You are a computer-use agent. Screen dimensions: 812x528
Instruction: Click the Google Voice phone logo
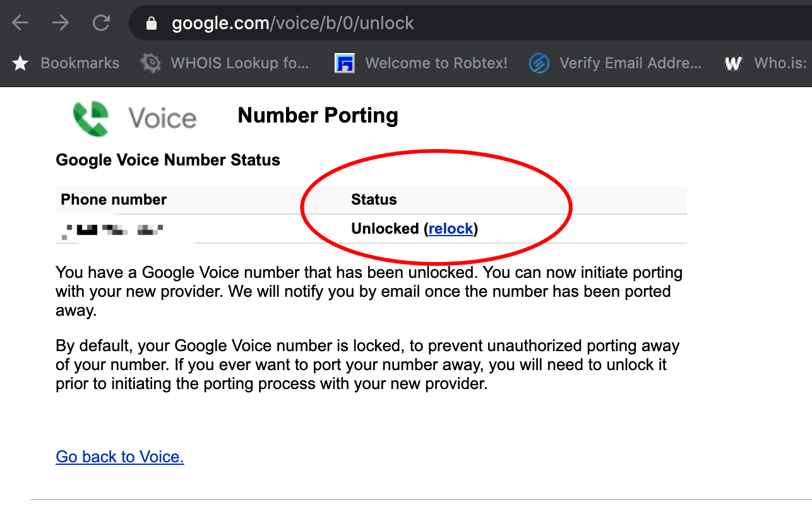tap(92, 118)
